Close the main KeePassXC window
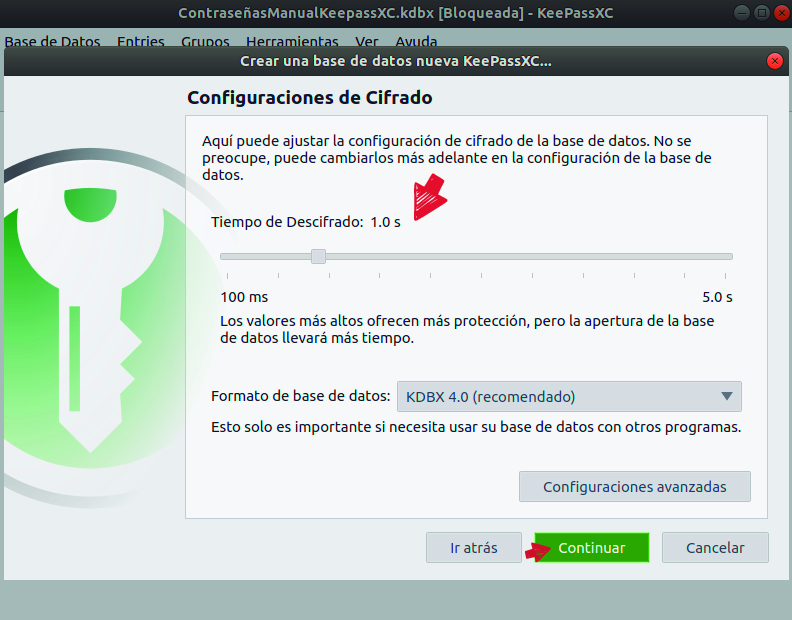Image resolution: width=792 pixels, height=620 pixels. [782, 13]
